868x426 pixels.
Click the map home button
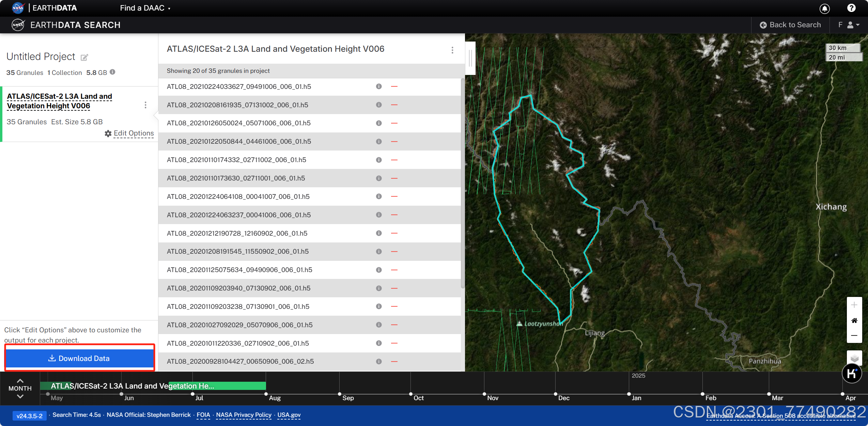click(x=854, y=320)
